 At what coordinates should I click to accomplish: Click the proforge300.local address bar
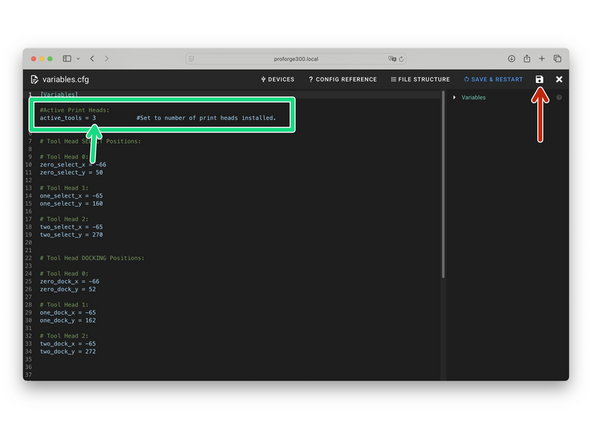click(x=296, y=59)
